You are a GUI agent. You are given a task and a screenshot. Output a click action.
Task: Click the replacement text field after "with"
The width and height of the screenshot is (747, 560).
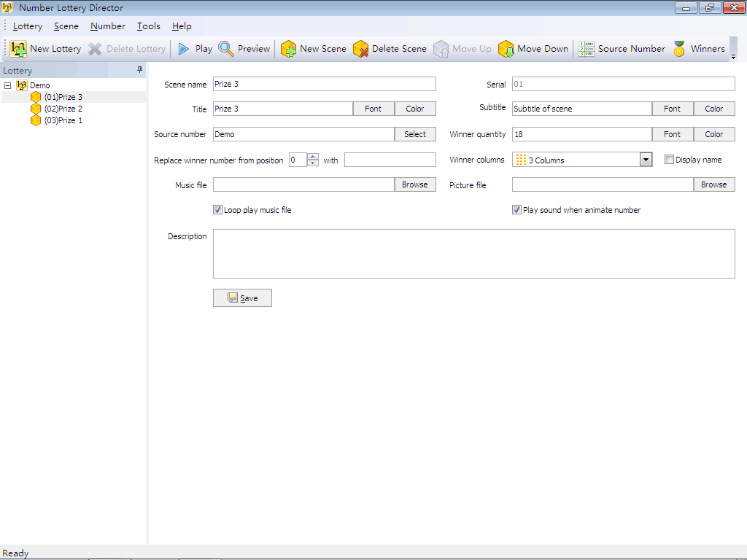click(x=390, y=160)
